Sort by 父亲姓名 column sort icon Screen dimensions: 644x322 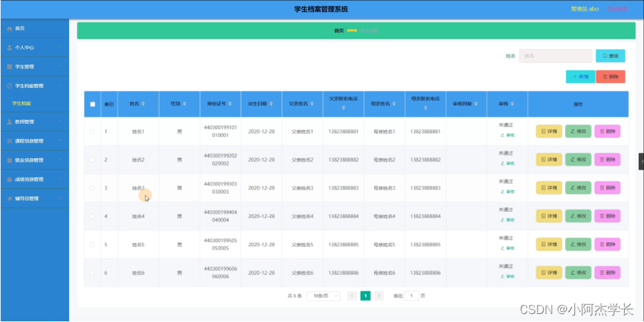[312, 104]
